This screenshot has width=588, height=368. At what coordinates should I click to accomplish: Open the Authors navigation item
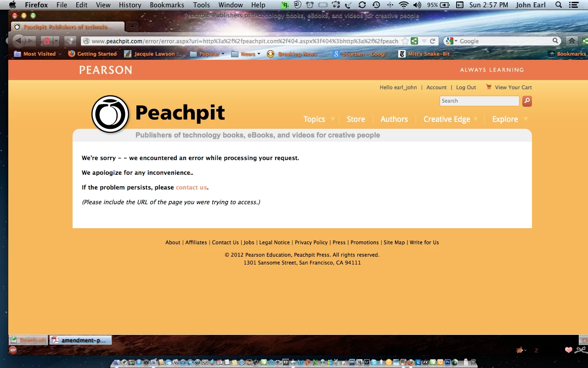394,119
